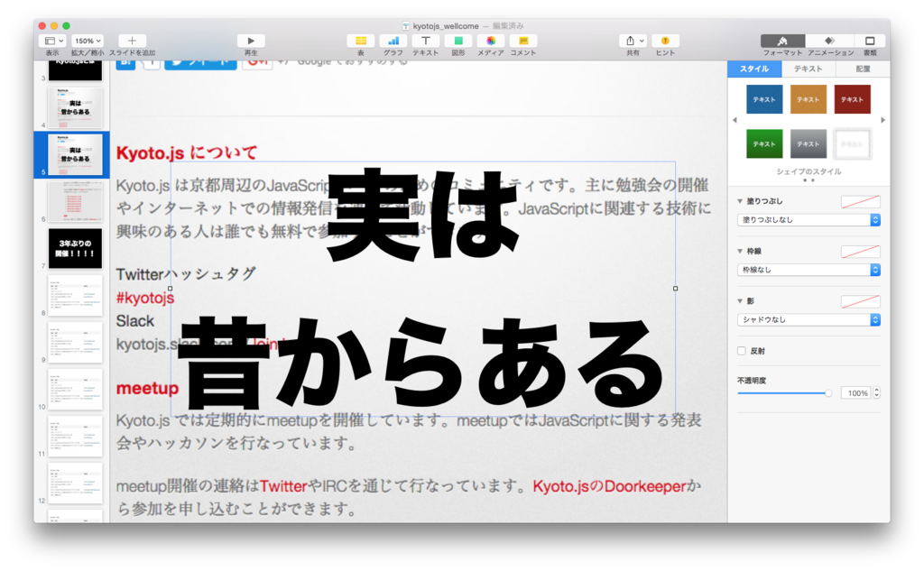The width and height of the screenshot is (924, 571).
Task: Select the 昔からある large text
Action: click(420, 363)
